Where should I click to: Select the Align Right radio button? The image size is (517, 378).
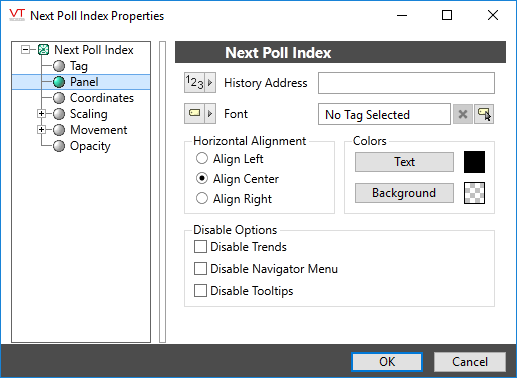point(202,198)
